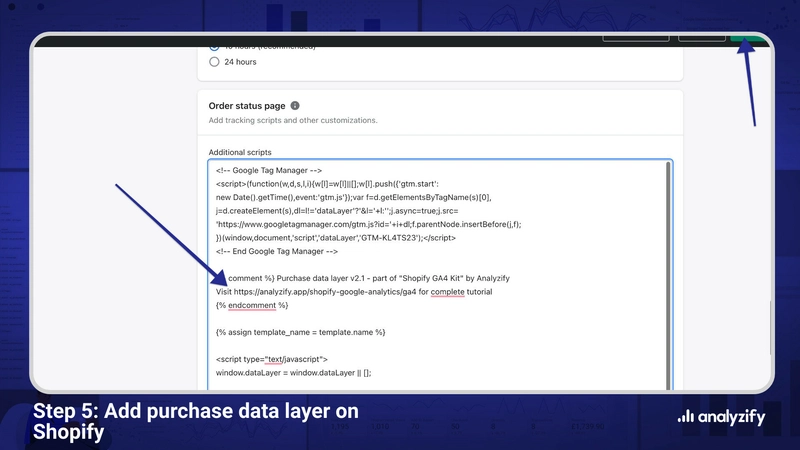Click the line starting 'j=d.createElement(s)'

click(x=337, y=211)
